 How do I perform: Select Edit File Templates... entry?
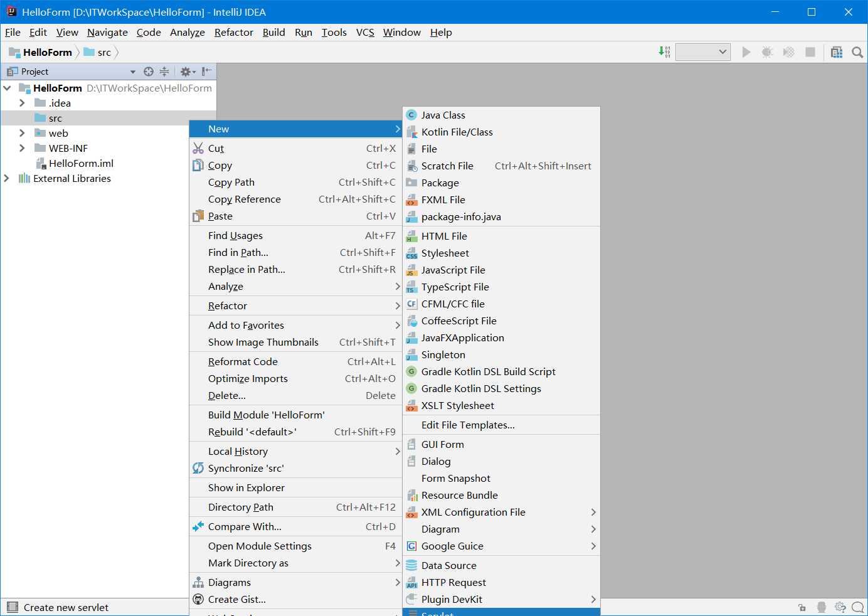[x=501, y=425]
